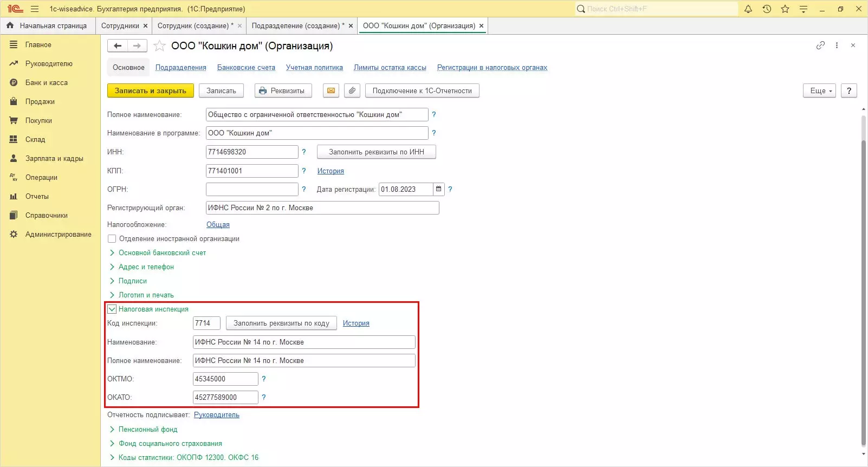The width and height of the screenshot is (868, 467).
Task: Open Руководитель link
Action: [x=217, y=415]
